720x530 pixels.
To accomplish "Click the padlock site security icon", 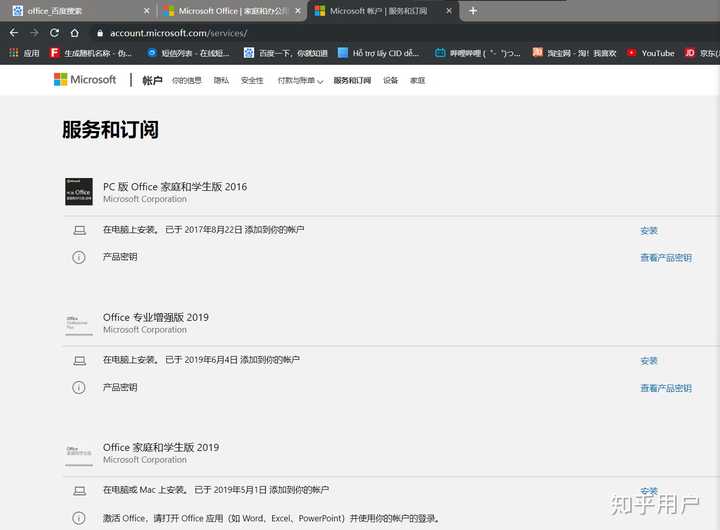I will coord(100,33).
